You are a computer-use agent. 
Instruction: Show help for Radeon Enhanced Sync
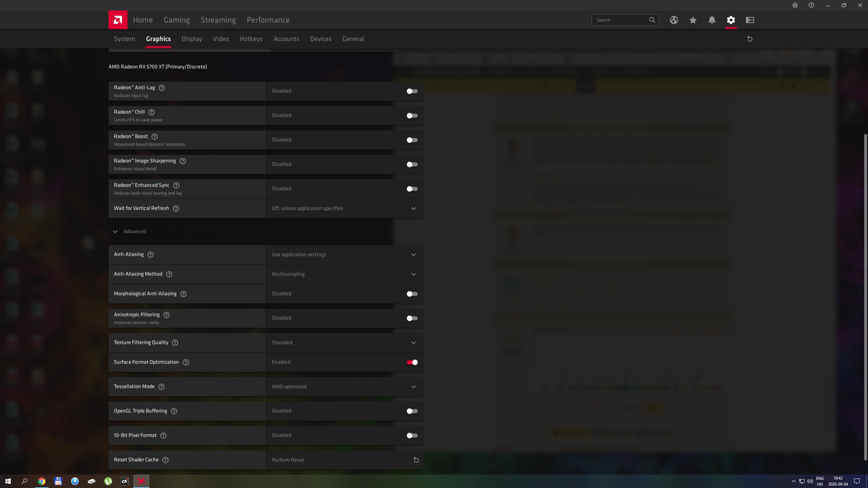pyautogui.click(x=176, y=186)
